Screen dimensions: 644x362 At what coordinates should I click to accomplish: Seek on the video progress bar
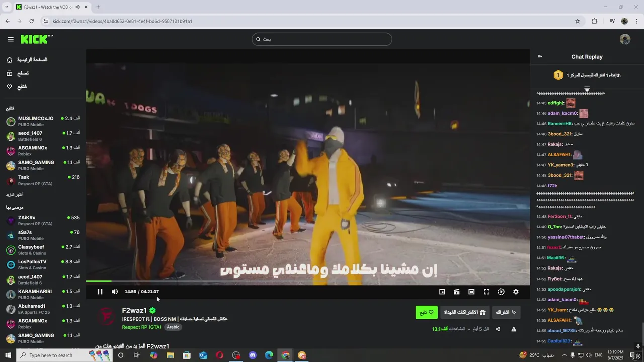(x=307, y=281)
